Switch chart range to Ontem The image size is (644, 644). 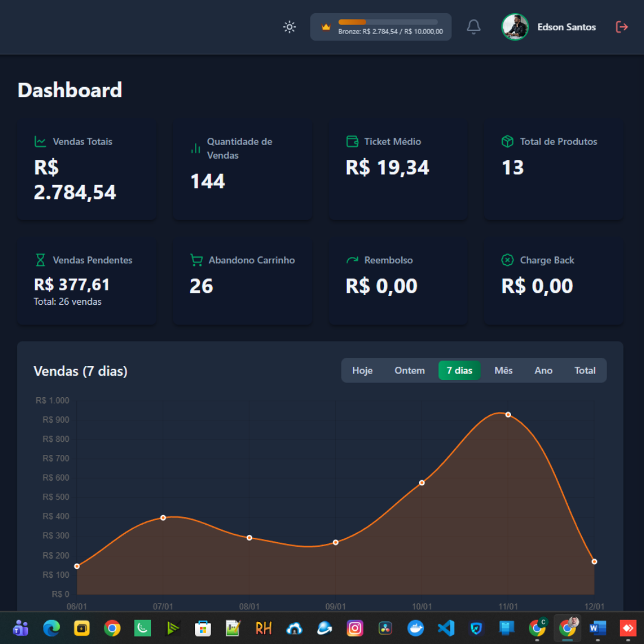[x=409, y=370]
